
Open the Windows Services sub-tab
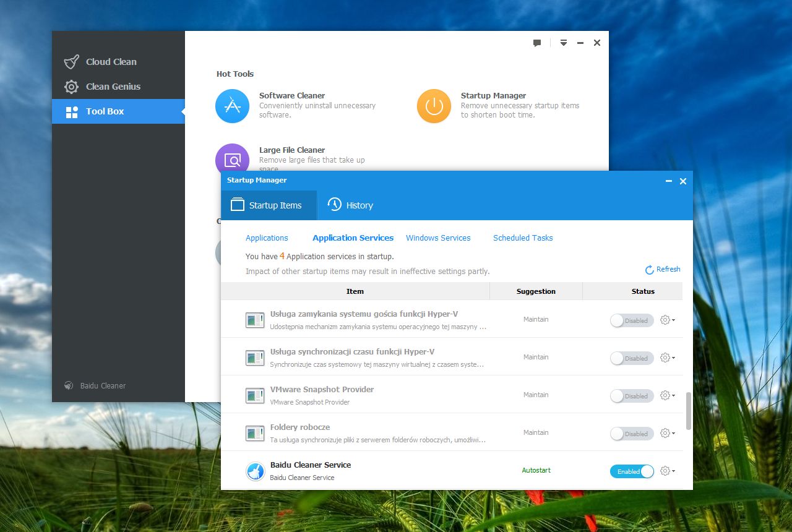[x=438, y=238]
